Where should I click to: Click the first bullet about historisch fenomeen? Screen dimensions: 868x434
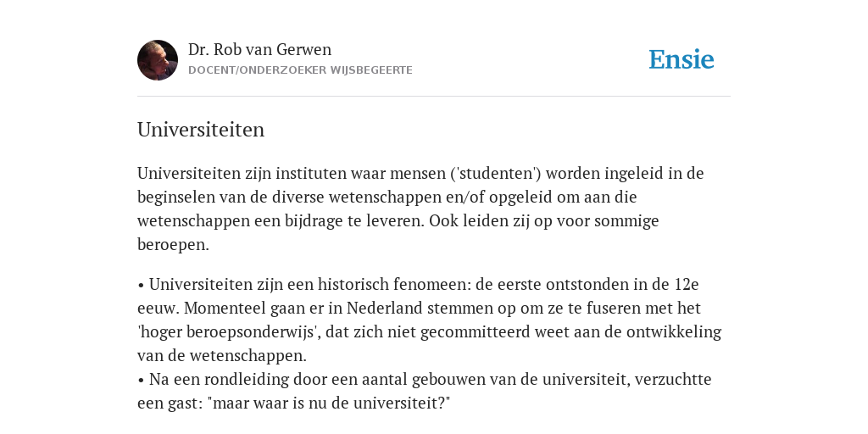click(x=429, y=320)
